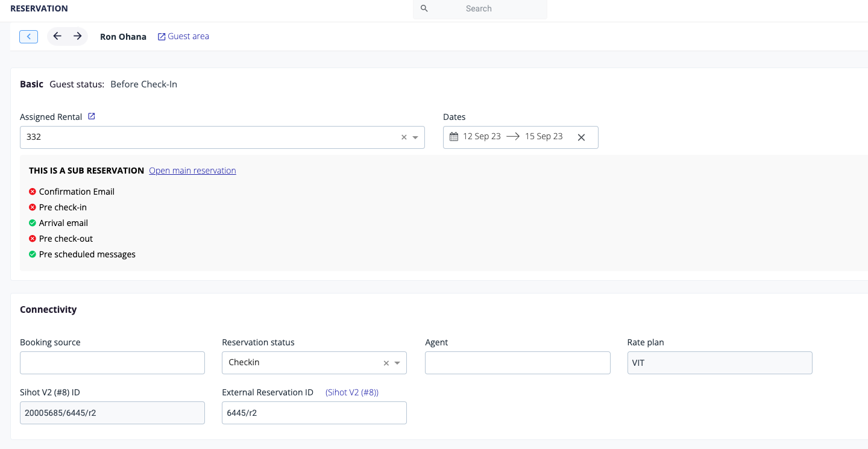
Task: Click red status icon for Pre check-out
Action: 33,239
